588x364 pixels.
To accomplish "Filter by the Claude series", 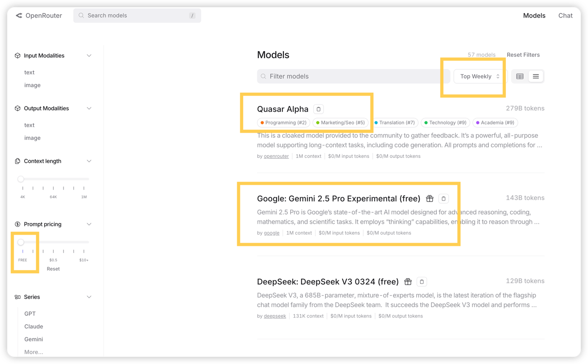I will (x=34, y=327).
